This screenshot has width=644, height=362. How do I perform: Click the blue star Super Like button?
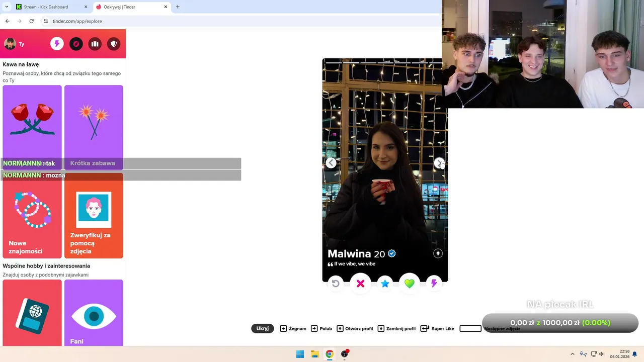pos(385,284)
